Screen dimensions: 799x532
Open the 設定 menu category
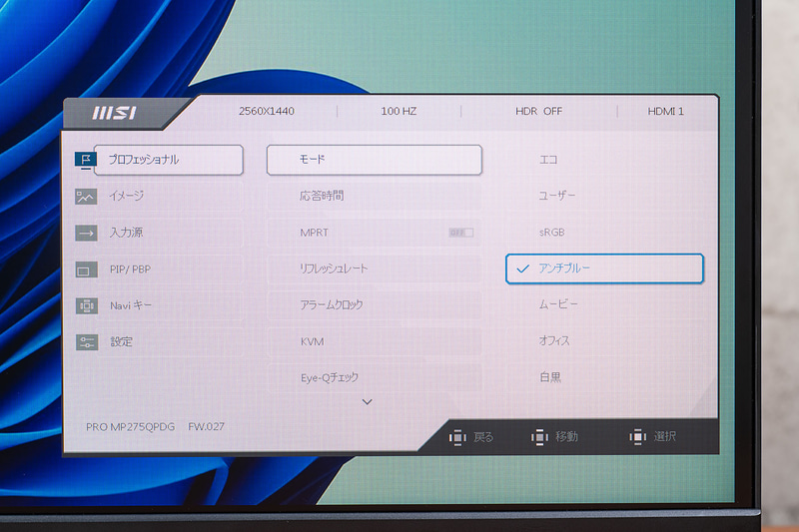(x=168, y=342)
